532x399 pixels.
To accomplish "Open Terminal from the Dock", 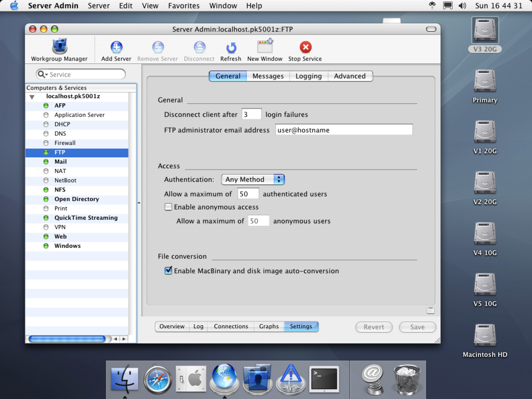I will click(324, 379).
